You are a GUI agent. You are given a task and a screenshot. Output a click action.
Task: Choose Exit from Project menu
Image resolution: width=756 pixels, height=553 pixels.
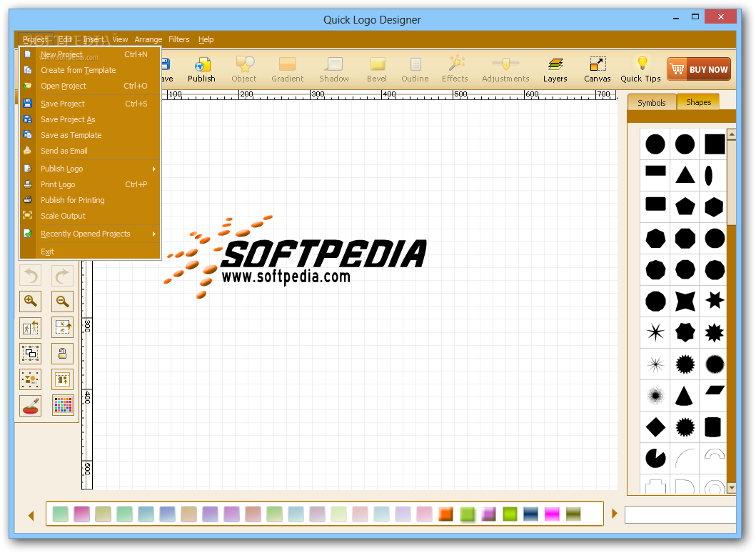click(x=90, y=251)
